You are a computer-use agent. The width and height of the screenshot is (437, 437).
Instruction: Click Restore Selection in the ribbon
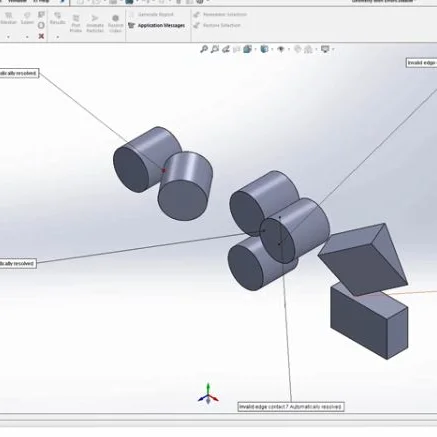coord(217,25)
